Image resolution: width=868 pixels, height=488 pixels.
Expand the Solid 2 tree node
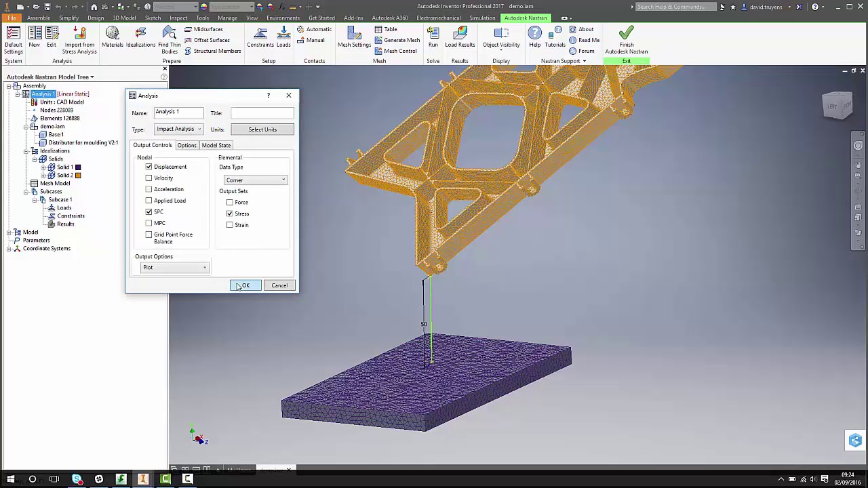pyautogui.click(x=43, y=176)
